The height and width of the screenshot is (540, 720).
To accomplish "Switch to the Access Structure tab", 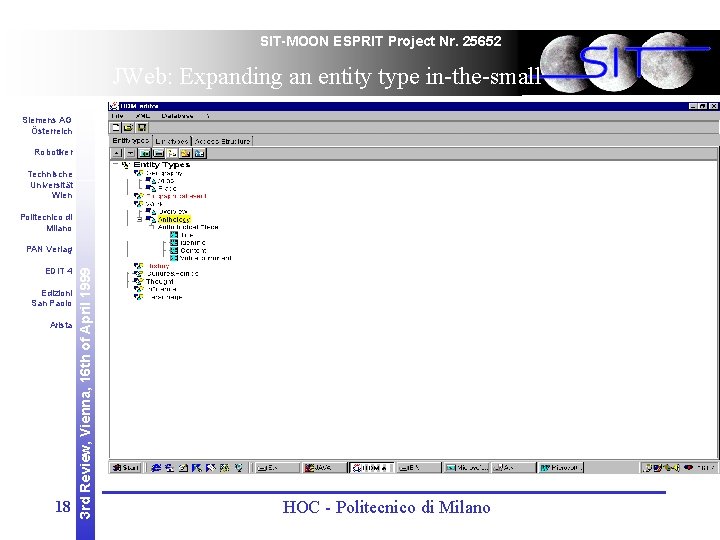I will (x=223, y=141).
